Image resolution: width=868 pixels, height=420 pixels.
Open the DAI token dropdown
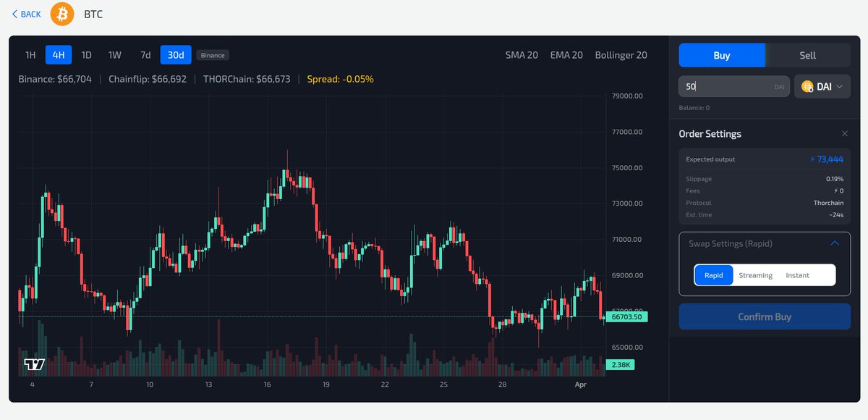(822, 87)
